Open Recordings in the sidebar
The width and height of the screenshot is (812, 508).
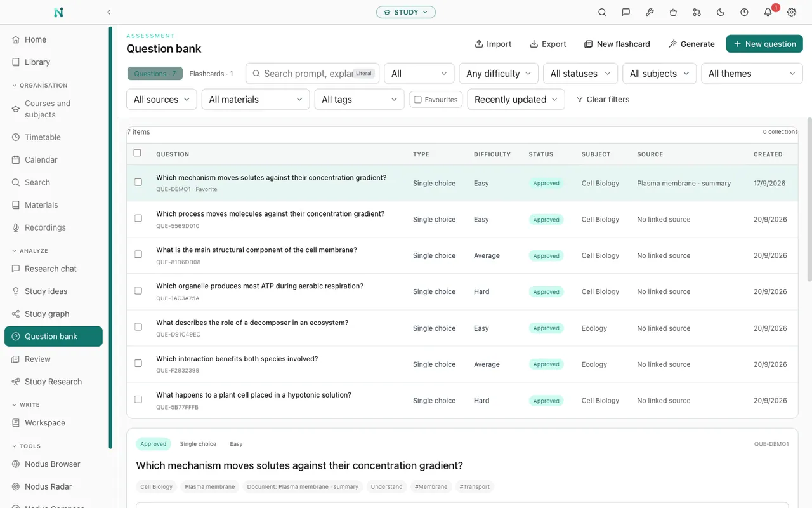53,227
